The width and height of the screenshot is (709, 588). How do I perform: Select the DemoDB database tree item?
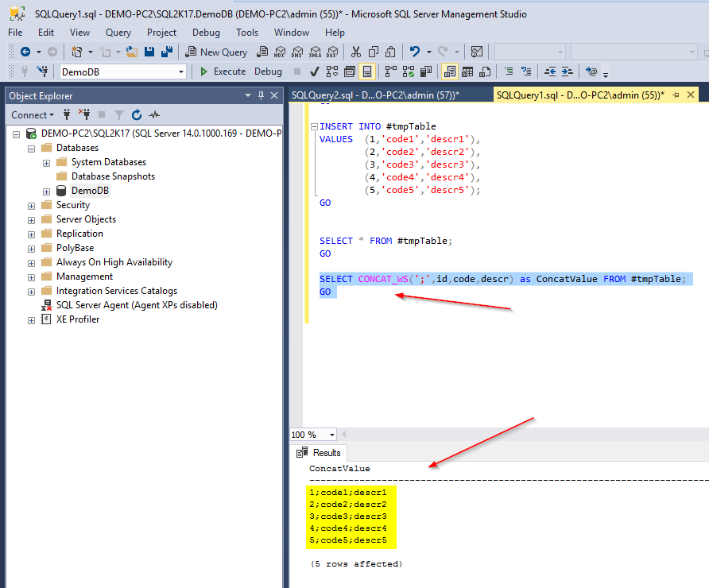point(90,191)
